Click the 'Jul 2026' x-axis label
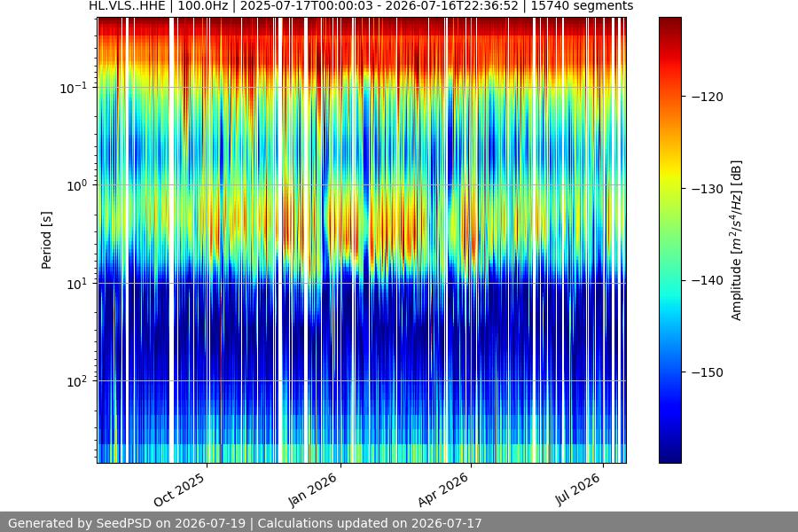Viewport: 798px width, 532px height. point(578,489)
